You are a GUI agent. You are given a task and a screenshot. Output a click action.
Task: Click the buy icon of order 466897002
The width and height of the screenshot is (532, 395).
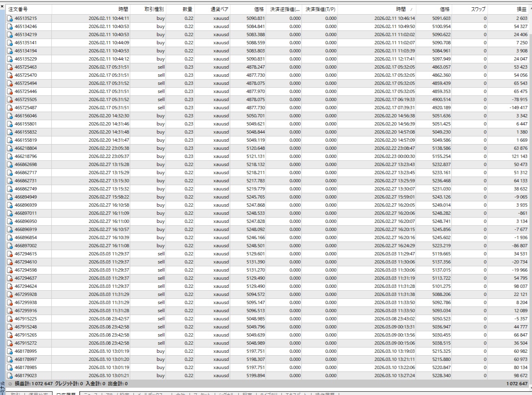coord(10,246)
